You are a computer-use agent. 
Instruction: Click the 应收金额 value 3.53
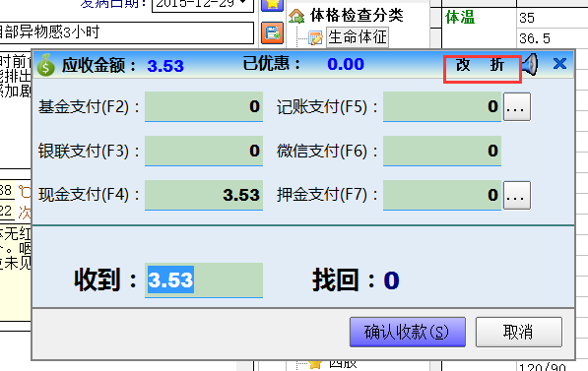[x=165, y=66]
